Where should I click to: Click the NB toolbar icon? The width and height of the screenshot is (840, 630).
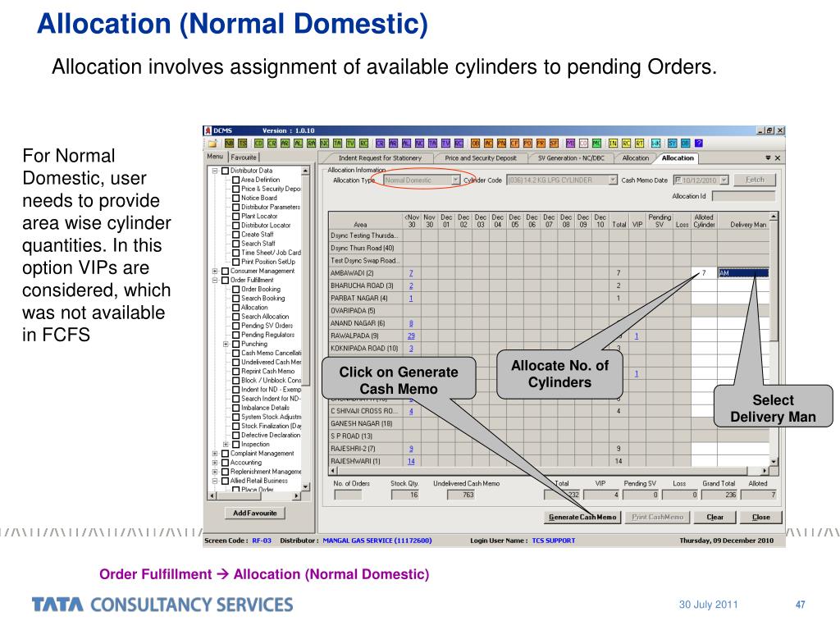tap(230, 143)
